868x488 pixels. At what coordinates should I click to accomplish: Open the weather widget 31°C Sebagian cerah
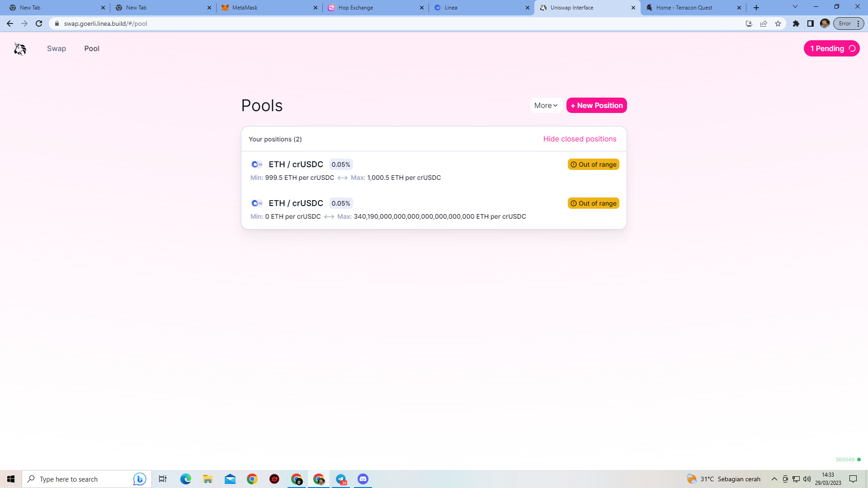point(723,479)
